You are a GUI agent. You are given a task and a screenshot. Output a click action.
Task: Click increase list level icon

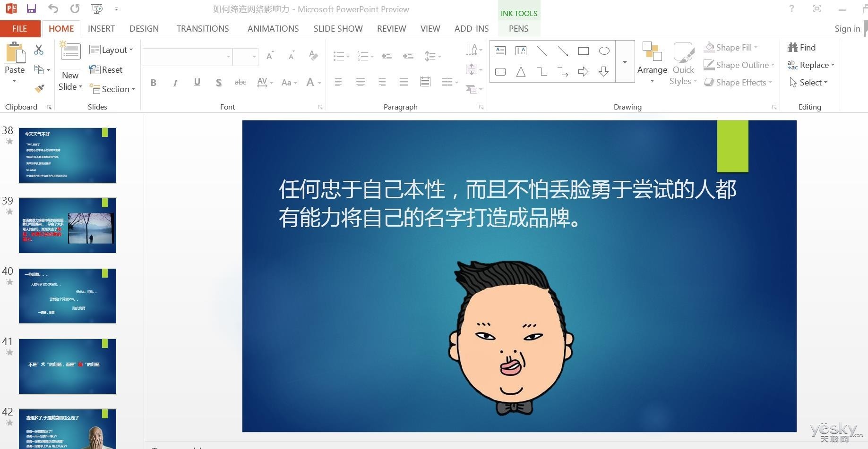(408, 56)
